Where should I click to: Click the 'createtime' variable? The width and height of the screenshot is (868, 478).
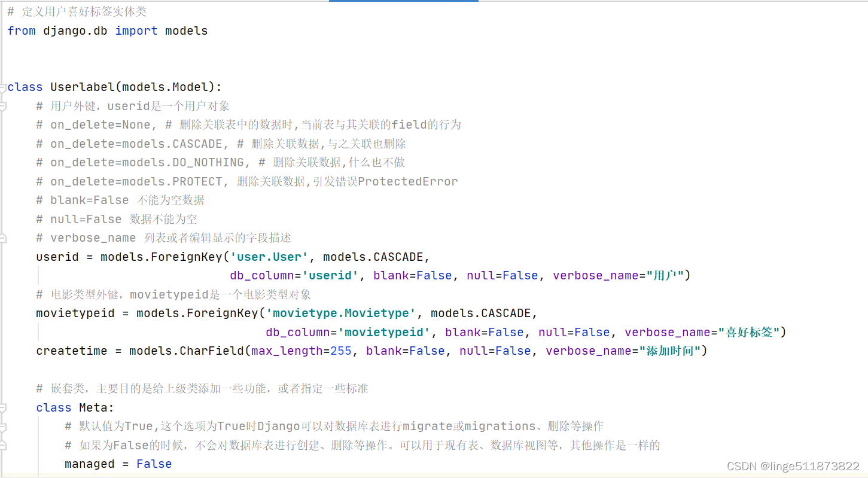coord(72,351)
